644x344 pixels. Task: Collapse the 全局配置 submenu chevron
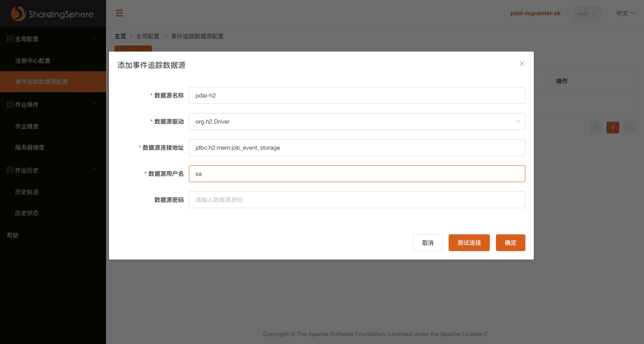click(x=95, y=38)
